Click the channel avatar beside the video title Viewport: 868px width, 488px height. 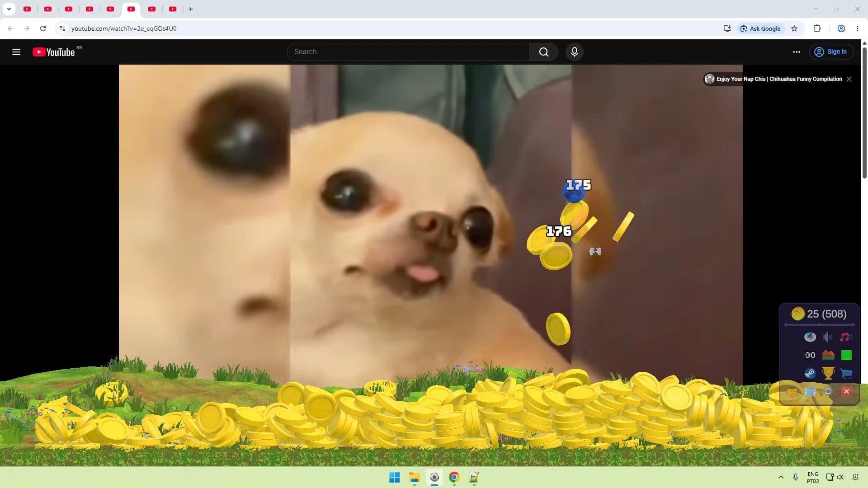tap(709, 79)
